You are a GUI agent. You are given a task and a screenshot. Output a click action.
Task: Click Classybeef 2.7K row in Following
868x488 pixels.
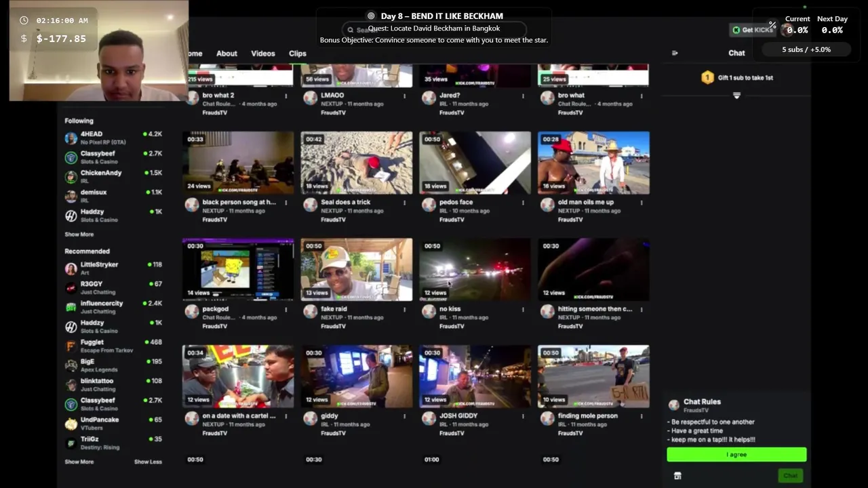click(x=113, y=157)
